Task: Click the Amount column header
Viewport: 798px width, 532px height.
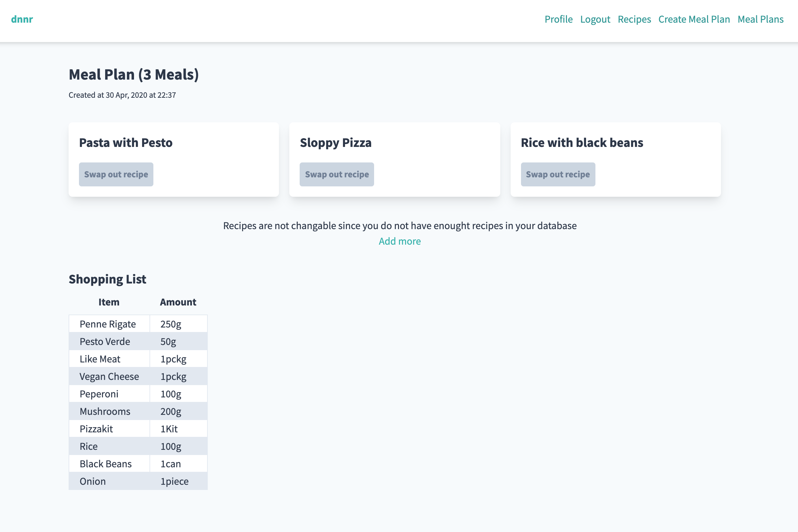Action: click(178, 302)
